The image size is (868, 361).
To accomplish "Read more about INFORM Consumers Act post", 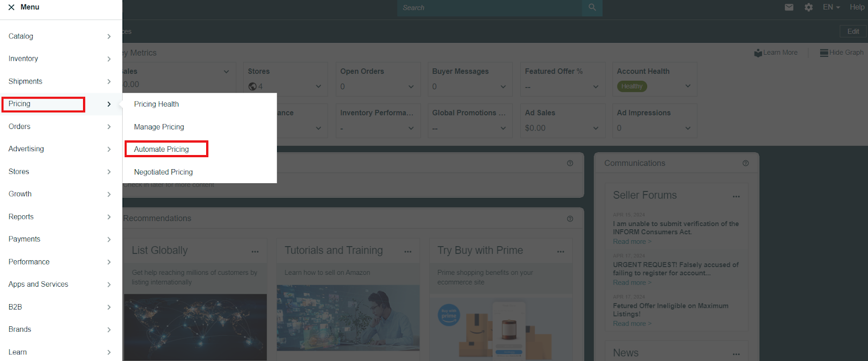I will (x=632, y=242).
